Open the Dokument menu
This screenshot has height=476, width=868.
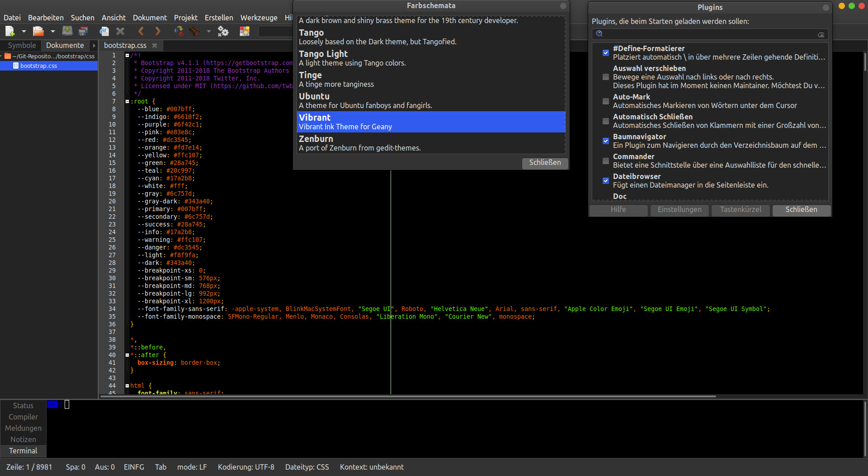click(150, 18)
